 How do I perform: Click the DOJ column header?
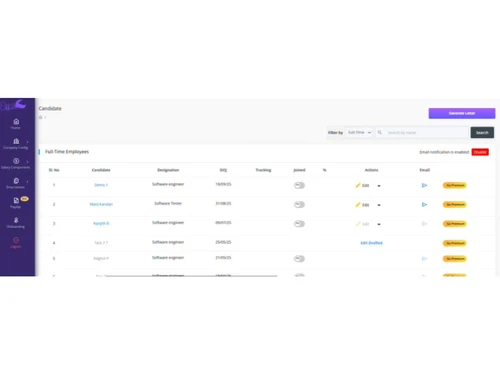click(x=223, y=170)
